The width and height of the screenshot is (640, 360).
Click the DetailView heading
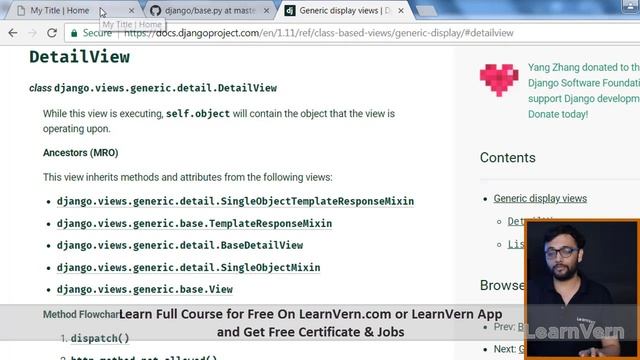tap(80, 57)
